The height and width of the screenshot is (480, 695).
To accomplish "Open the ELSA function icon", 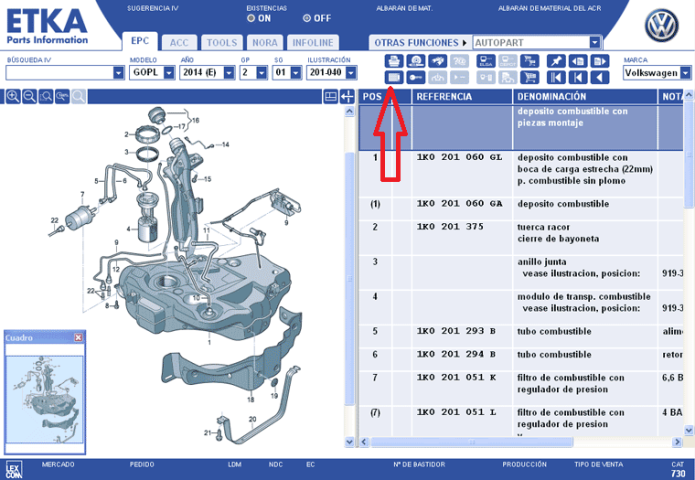I will click(486, 61).
